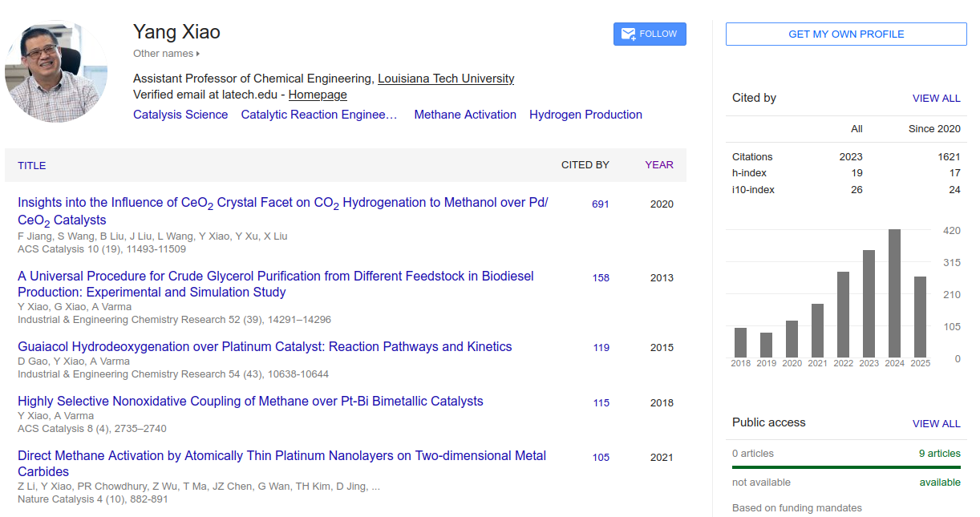Image resolution: width=980 pixels, height=517 pixels.
Task: Click 'Since 2020' column header in stats table
Action: click(x=934, y=129)
